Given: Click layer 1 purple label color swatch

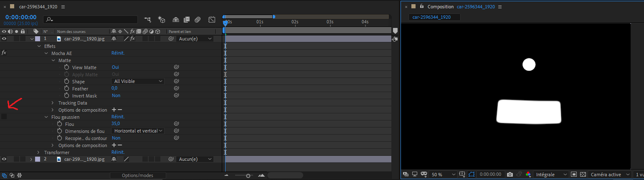Looking at the screenshot, I should [x=38, y=39].
